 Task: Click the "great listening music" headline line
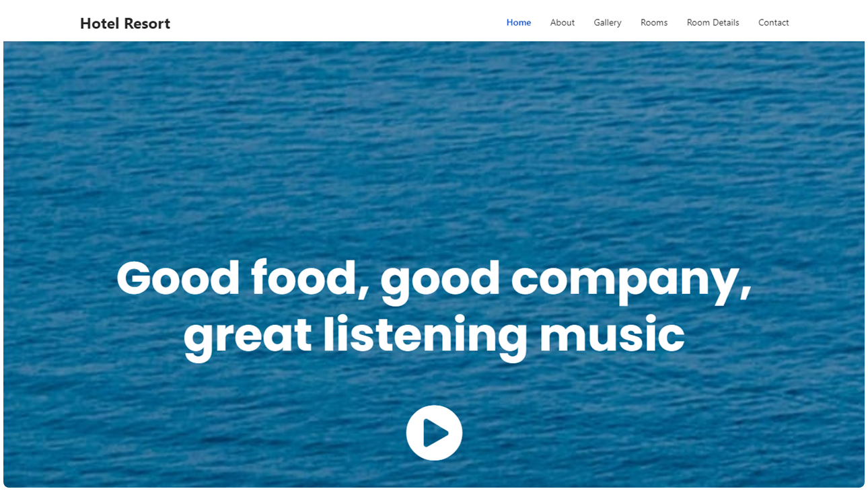pyautogui.click(x=434, y=336)
